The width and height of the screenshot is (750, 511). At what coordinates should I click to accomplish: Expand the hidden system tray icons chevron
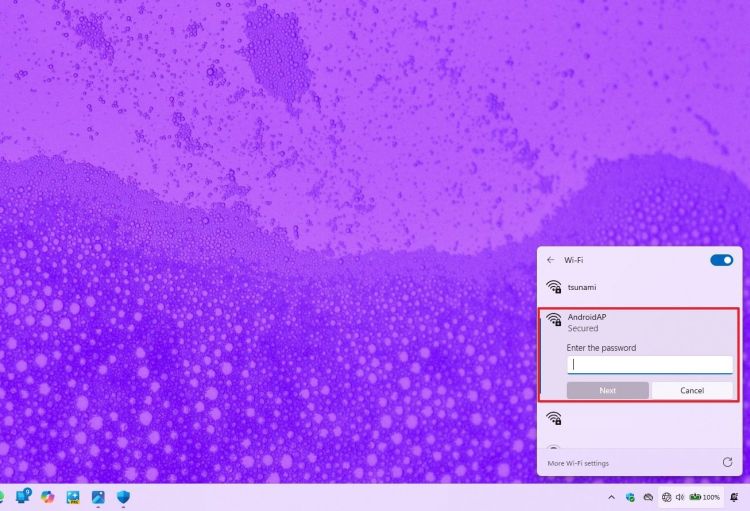click(611, 497)
